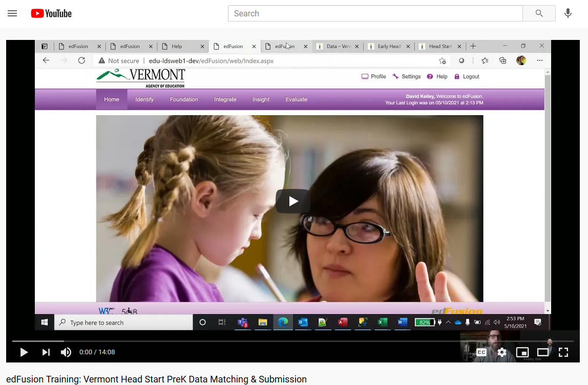
Task: Go to the YouTube home logo
Action: 51,13
